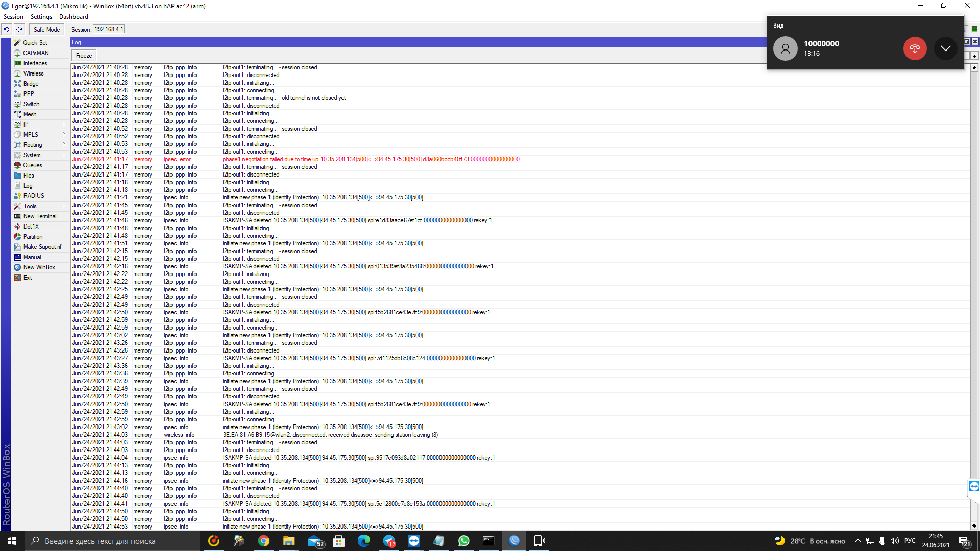Open WhatsApp from the taskbar
Screen dimensions: 980x551
point(464,541)
